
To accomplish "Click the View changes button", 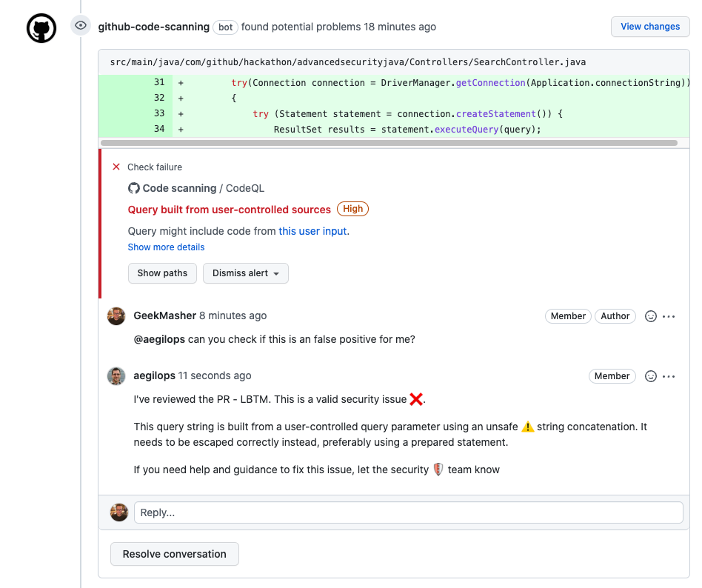I will 650,27.
